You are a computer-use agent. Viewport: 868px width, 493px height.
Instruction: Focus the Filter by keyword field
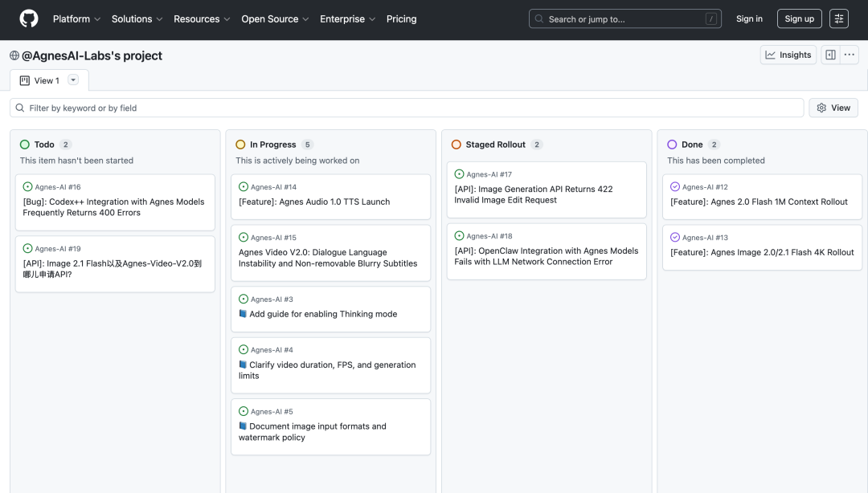pyautogui.click(x=407, y=108)
